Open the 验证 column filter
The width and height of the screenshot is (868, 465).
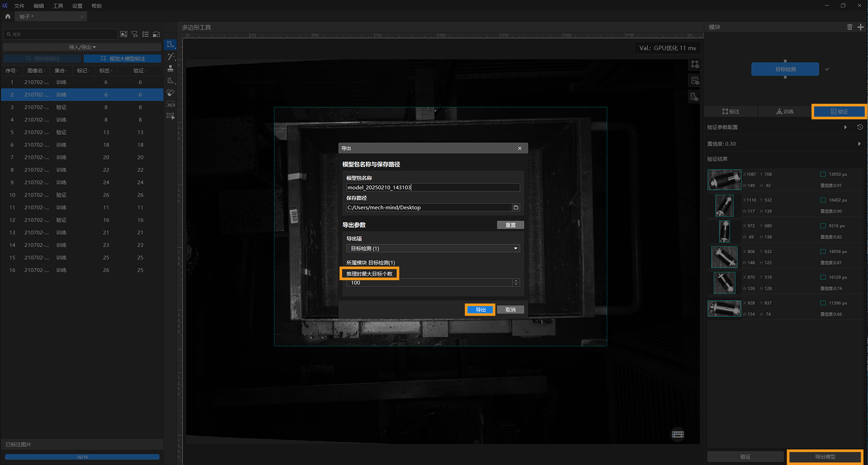[x=140, y=71]
